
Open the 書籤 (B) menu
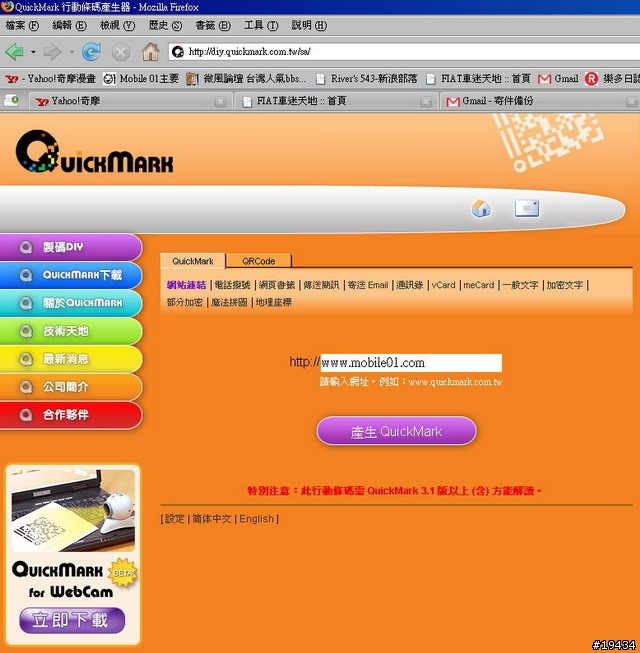pyautogui.click(x=213, y=25)
